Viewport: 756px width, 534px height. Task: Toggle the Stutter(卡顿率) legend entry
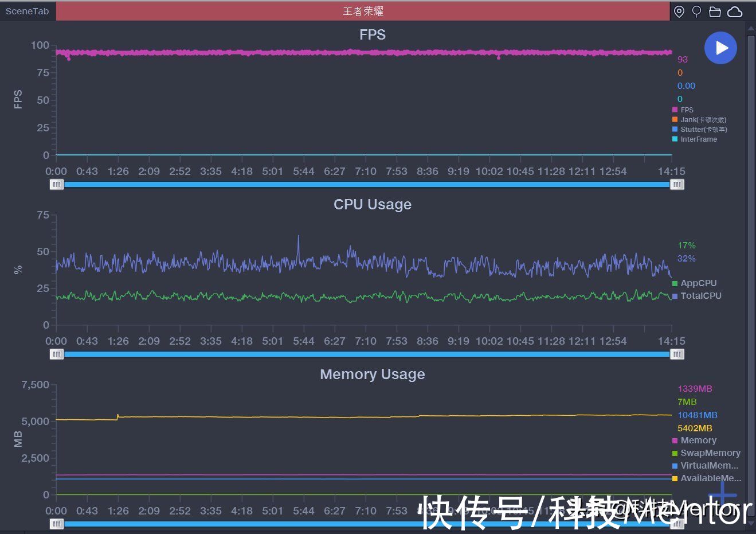[700, 129]
